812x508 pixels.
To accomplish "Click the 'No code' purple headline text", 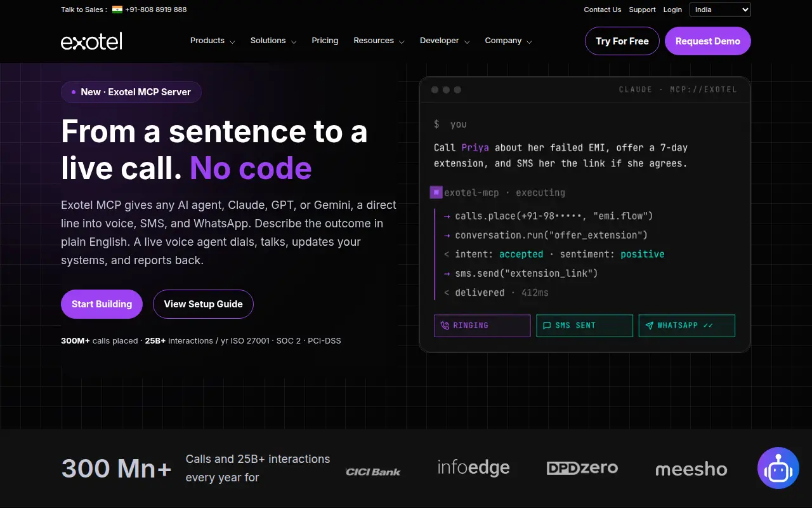I will pyautogui.click(x=251, y=168).
